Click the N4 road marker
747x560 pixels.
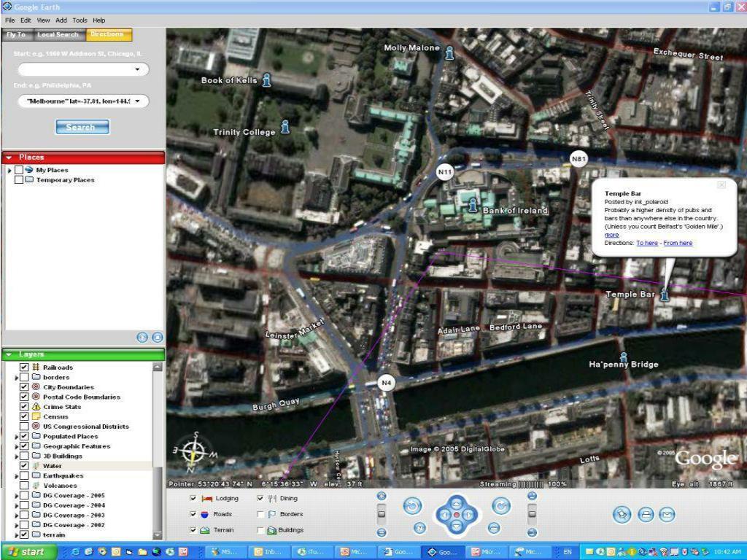pos(386,382)
